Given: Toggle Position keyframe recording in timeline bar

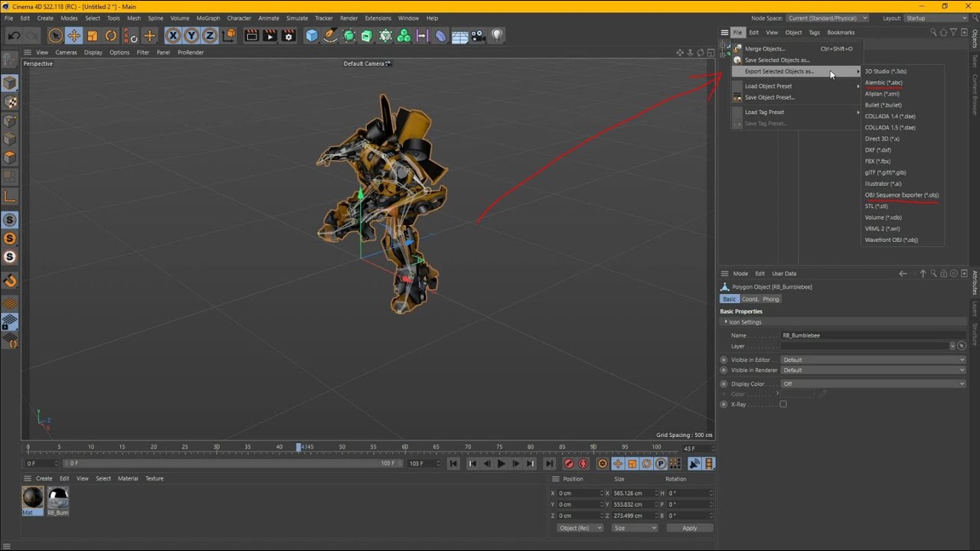Looking at the screenshot, I should 617,464.
